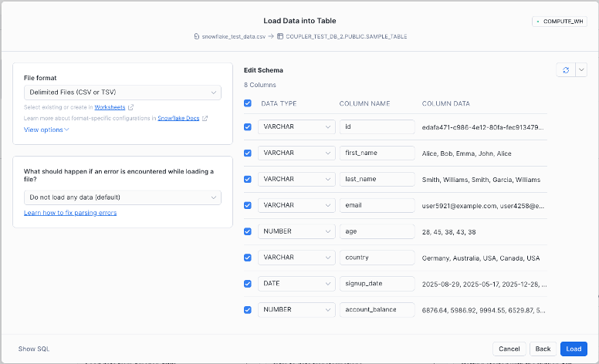Click the Load button
Image resolution: width=599 pixels, height=364 pixels.
pyautogui.click(x=574, y=349)
